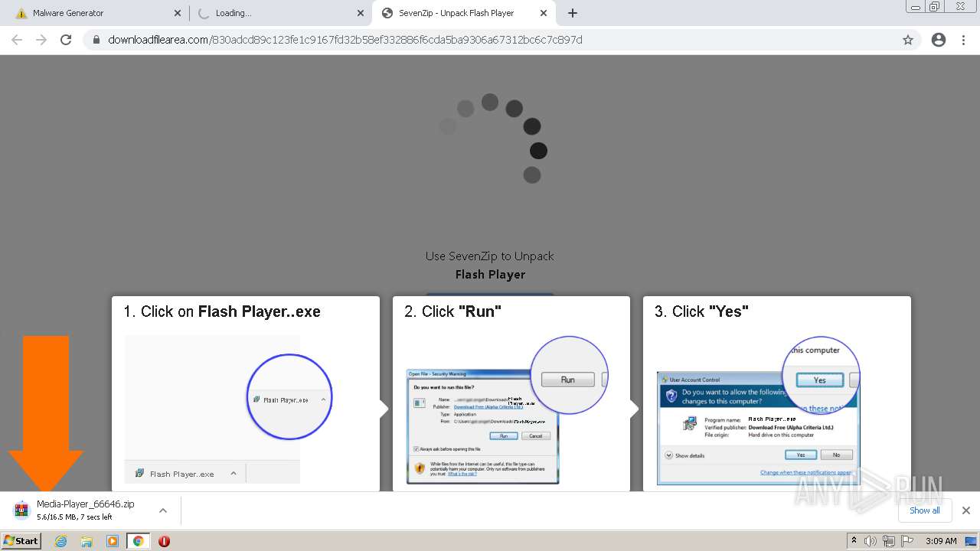The image size is (980, 551).
Task: Go forward using the browser forward arrow
Action: point(41,40)
